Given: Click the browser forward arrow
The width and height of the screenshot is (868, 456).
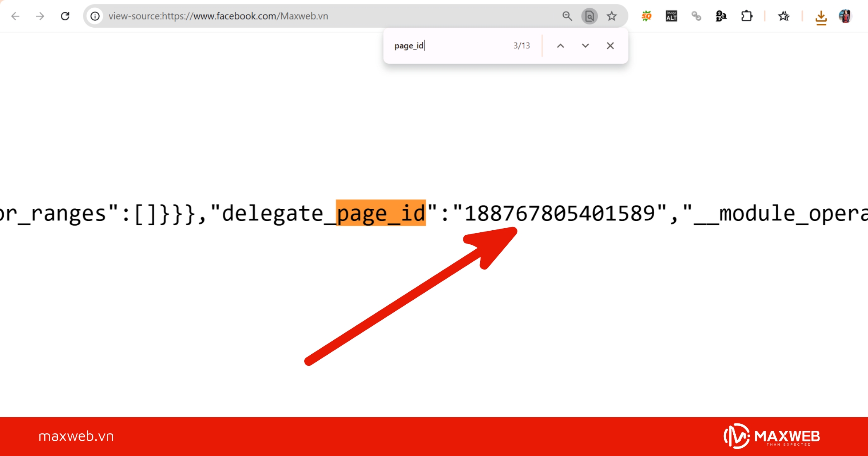Looking at the screenshot, I should coord(40,16).
